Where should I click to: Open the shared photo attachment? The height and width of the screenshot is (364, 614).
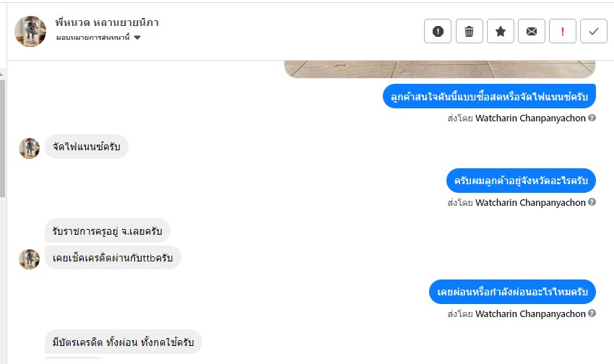coord(439,69)
